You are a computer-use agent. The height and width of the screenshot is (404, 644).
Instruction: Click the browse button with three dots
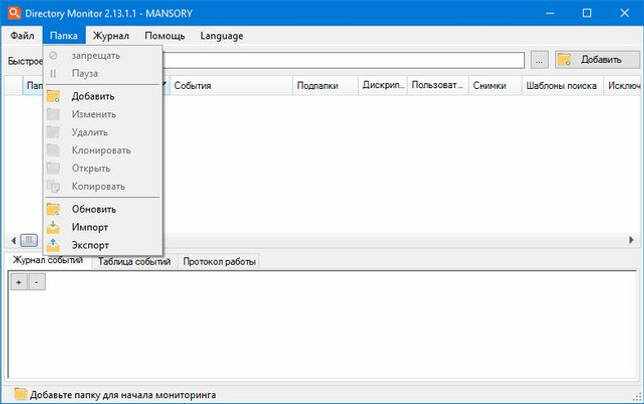point(539,60)
